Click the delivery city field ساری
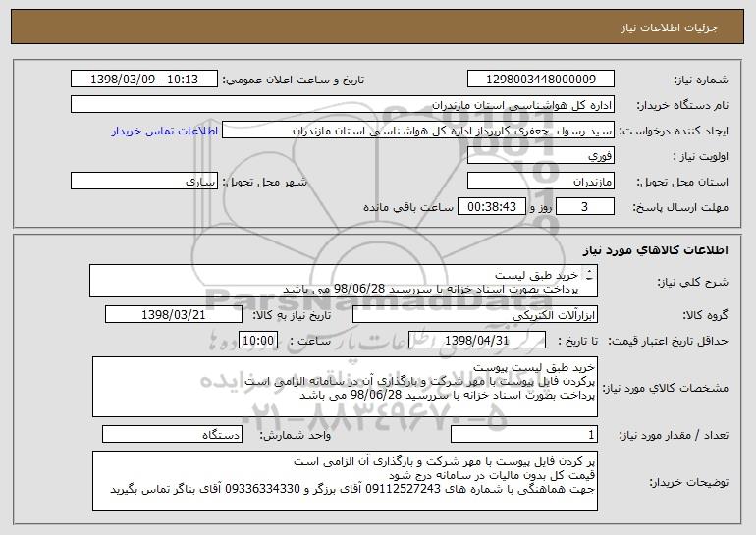This screenshot has width=756, height=535. coord(144,182)
